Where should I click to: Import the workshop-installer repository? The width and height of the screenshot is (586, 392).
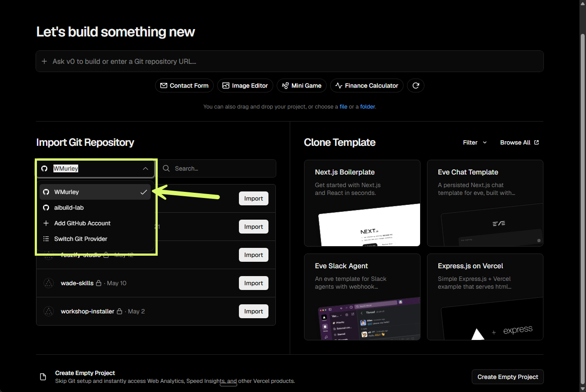coord(254,311)
